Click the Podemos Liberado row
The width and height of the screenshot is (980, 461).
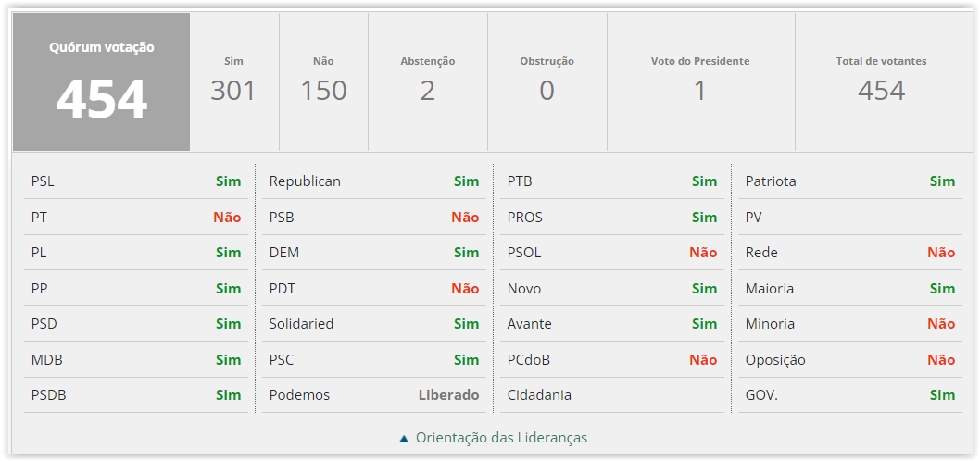click(x=373, y=395)
